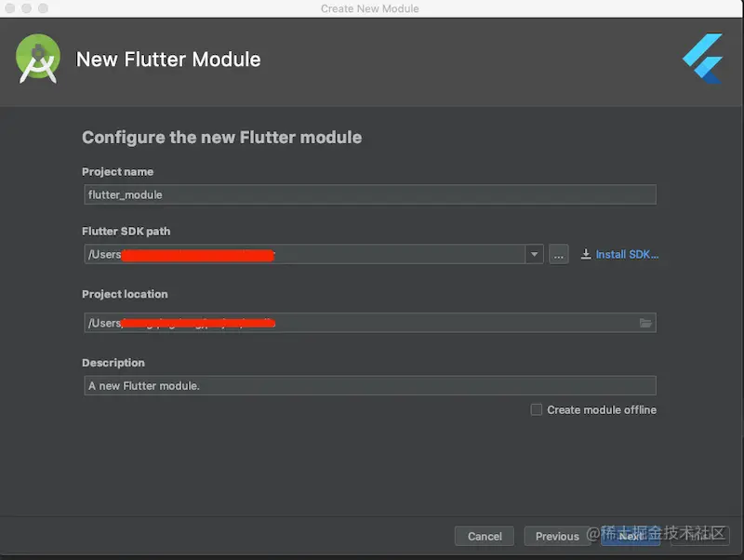
Task: Click the 'Configure the new Flutter module' heading
Action: click(x=221, y=137)
